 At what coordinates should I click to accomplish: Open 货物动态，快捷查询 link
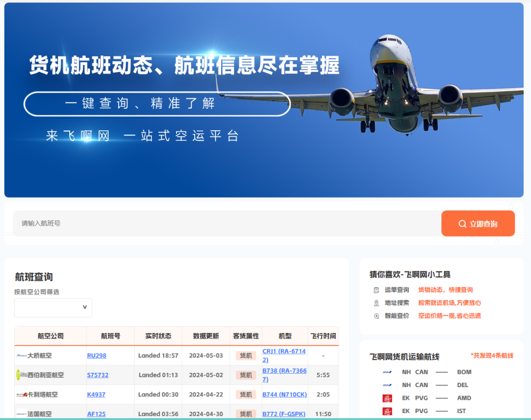[445, 290]
